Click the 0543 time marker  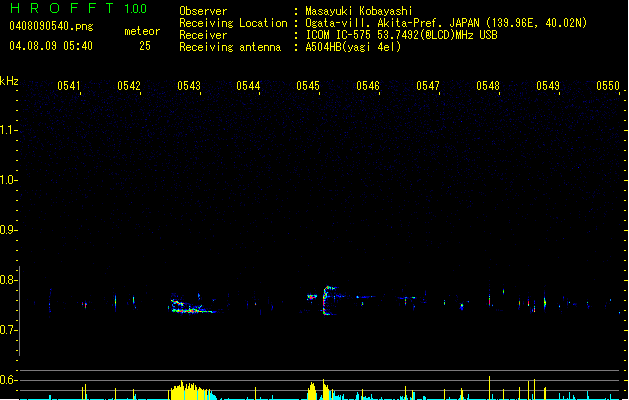click(x=189, y=86)
